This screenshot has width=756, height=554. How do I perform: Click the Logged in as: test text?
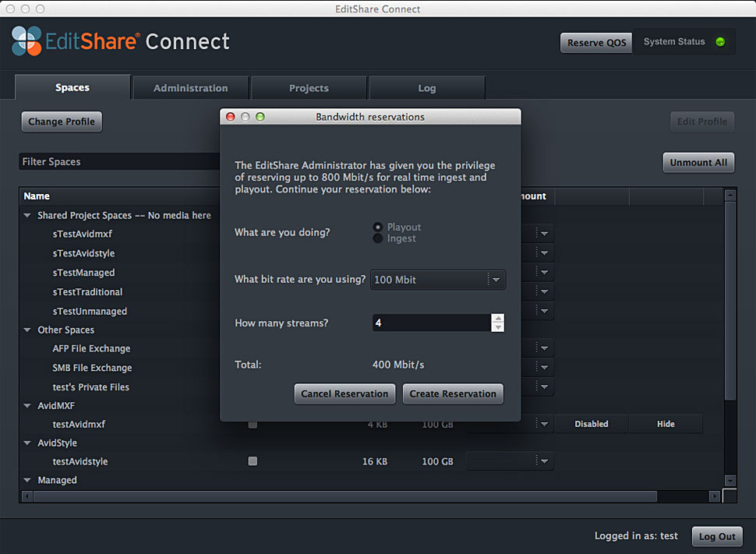coord(636,535)
